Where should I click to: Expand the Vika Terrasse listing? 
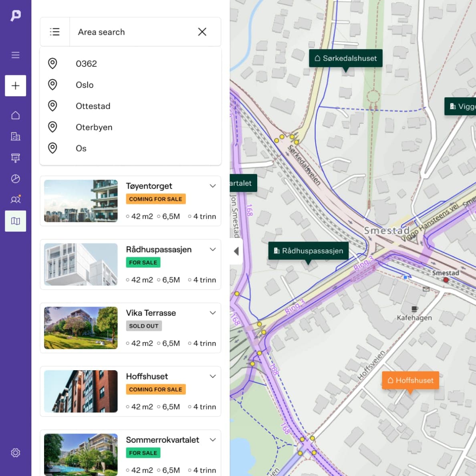[x=213, y=313]
